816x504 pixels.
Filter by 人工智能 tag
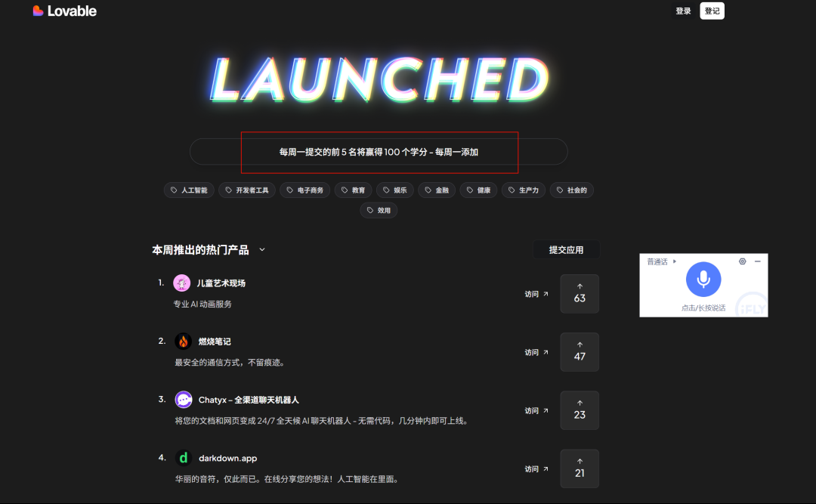[189, 190]
